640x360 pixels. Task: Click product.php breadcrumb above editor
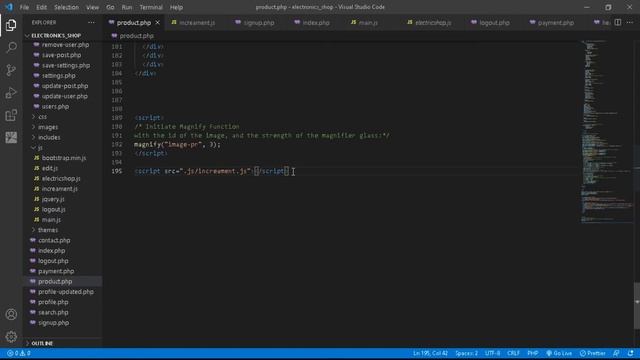click(x=136, y=36)
